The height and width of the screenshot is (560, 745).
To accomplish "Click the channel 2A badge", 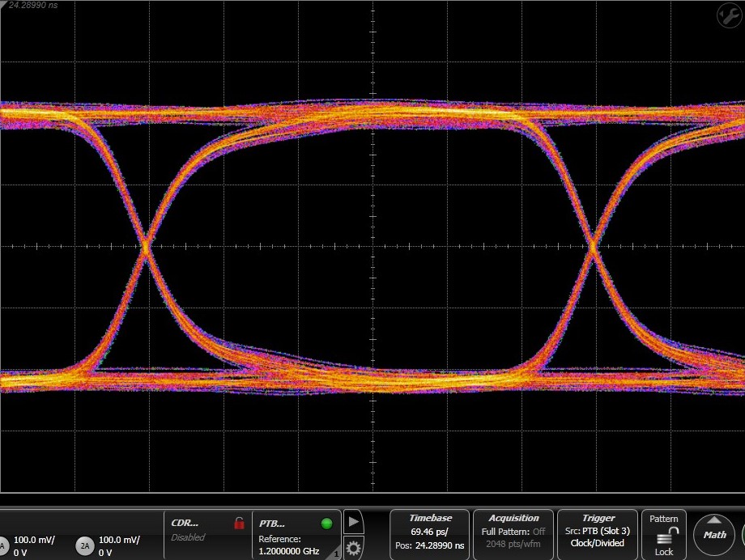I will pyautogui.click(x=85, y=547).
